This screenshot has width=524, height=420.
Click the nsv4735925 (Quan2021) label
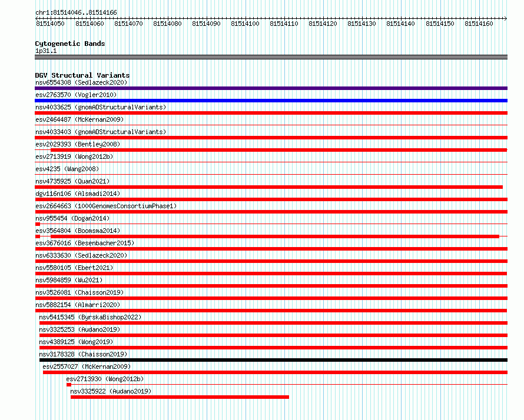click(72, 181)
